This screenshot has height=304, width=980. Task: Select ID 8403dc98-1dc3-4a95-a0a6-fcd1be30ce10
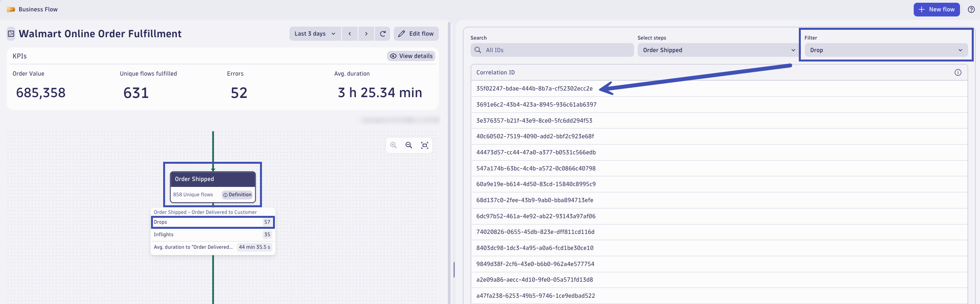pos(719,248)
